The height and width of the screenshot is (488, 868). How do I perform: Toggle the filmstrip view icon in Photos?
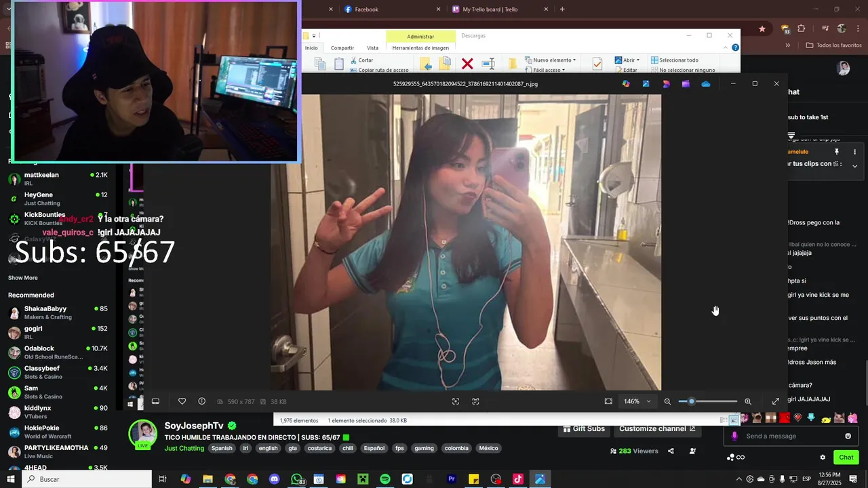155,401
